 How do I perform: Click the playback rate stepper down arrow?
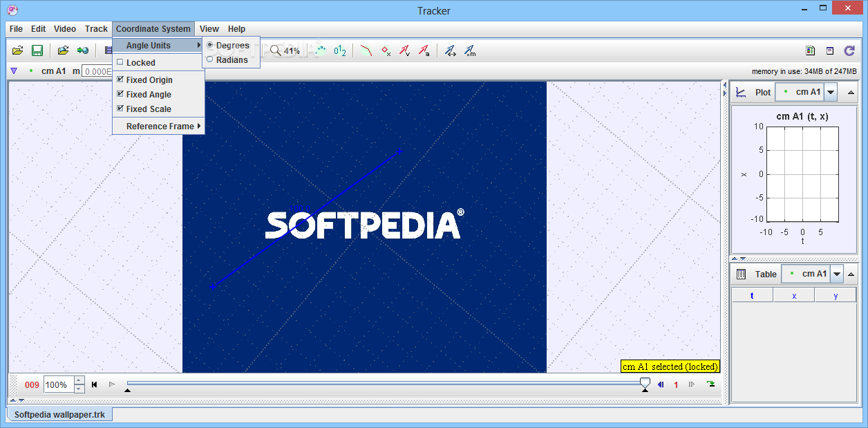tap(79, 389)
